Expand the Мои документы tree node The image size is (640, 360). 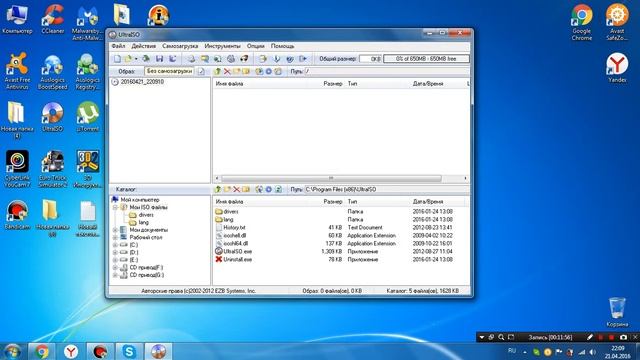tap(116, 230)
